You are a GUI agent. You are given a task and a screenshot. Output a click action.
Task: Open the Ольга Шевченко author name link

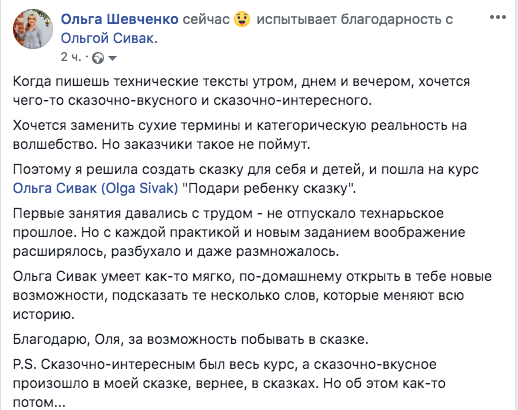(x=120, y=19)
